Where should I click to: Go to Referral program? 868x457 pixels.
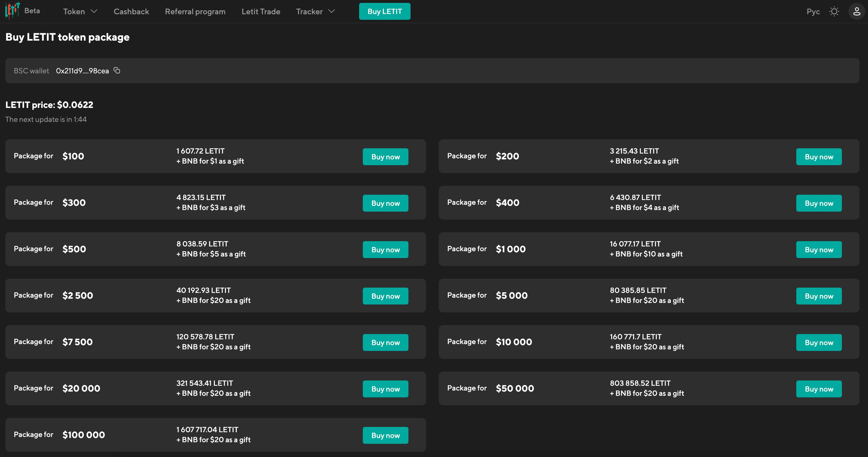[x=195, y=11]
